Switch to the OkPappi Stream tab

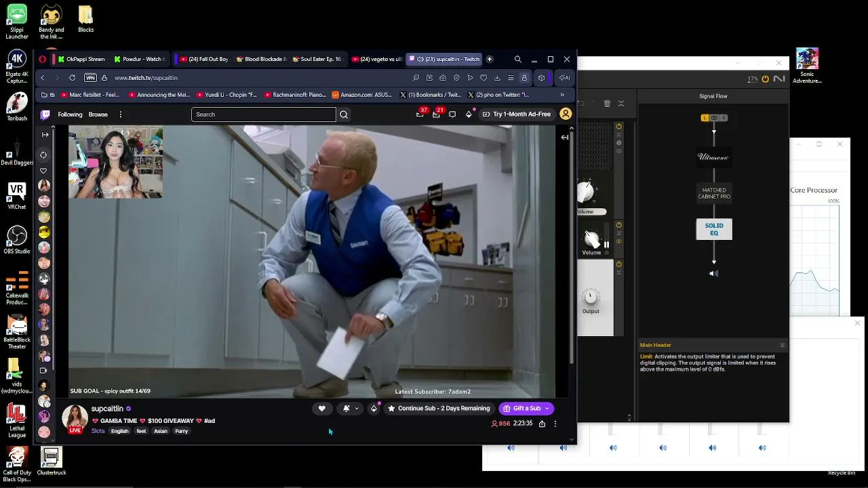[81, 59]
